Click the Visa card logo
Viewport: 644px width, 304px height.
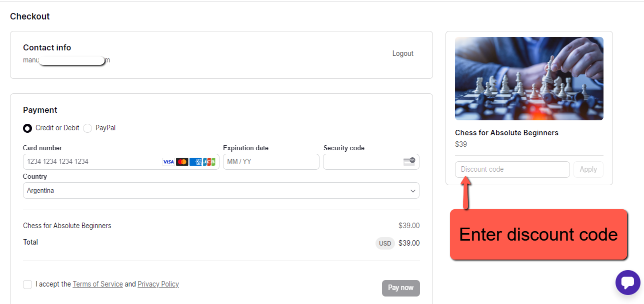click(168, 162)
